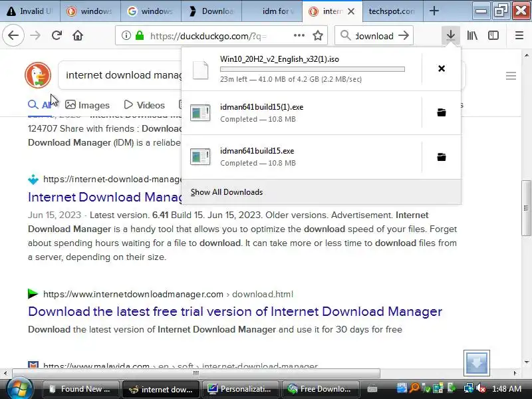Open Found New taskbar window
The height and width of the screenshot is (399, 532).
pyautogui.click(x=80, y=389)
